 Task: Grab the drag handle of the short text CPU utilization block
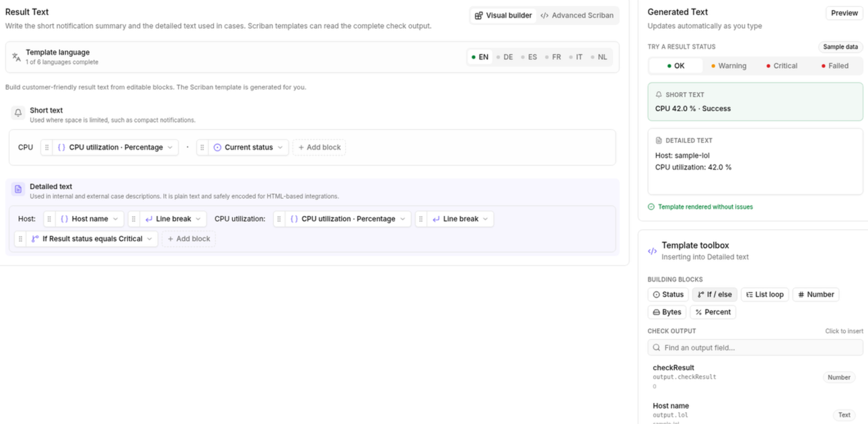pos(46,147)
